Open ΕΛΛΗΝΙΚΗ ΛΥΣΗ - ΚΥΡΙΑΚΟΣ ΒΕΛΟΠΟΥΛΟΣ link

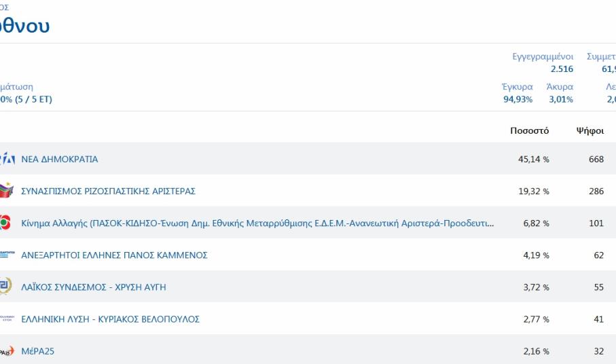pos(110,319)
